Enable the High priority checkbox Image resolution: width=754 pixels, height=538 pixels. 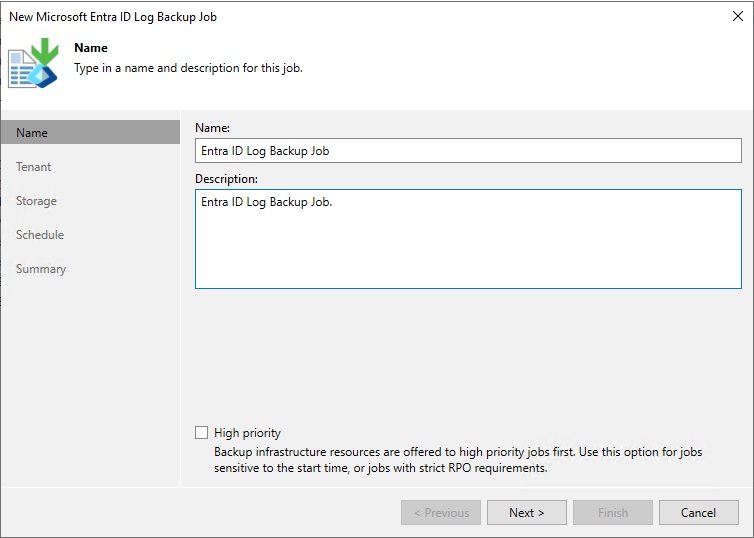pos(202,433)
